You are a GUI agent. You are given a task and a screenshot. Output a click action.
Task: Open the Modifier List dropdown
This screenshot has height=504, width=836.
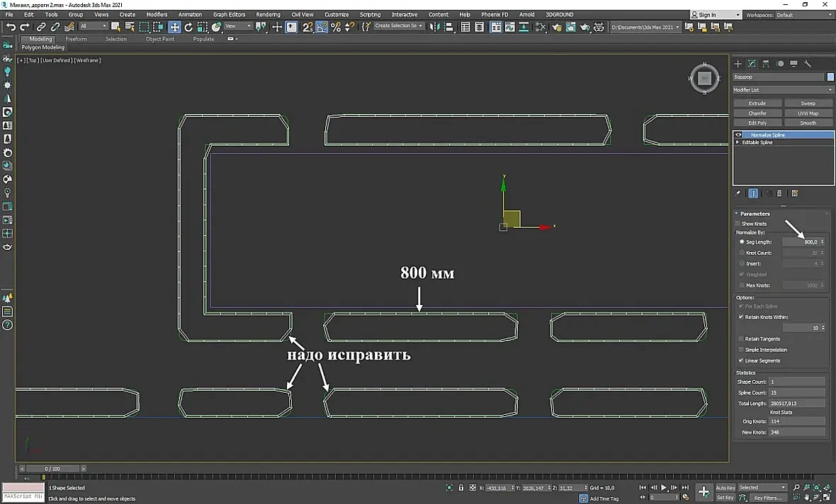(783, 90)
